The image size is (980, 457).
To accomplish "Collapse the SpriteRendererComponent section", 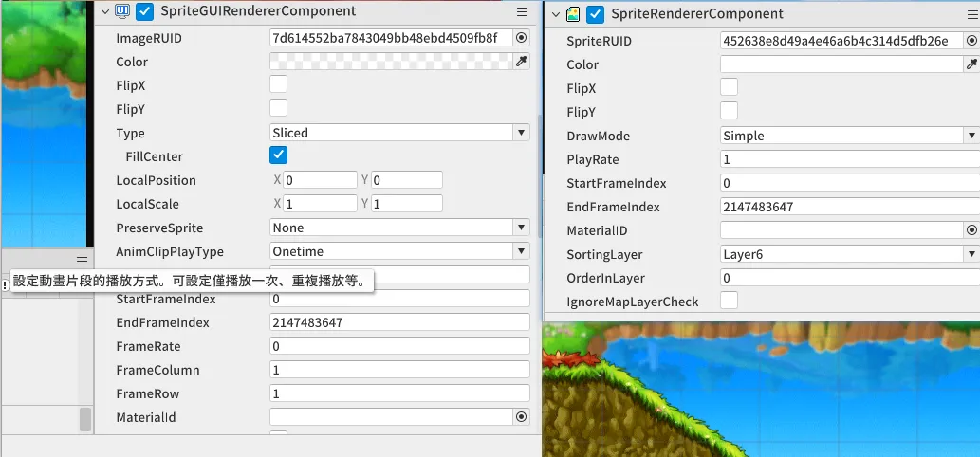I will point(556,13).
